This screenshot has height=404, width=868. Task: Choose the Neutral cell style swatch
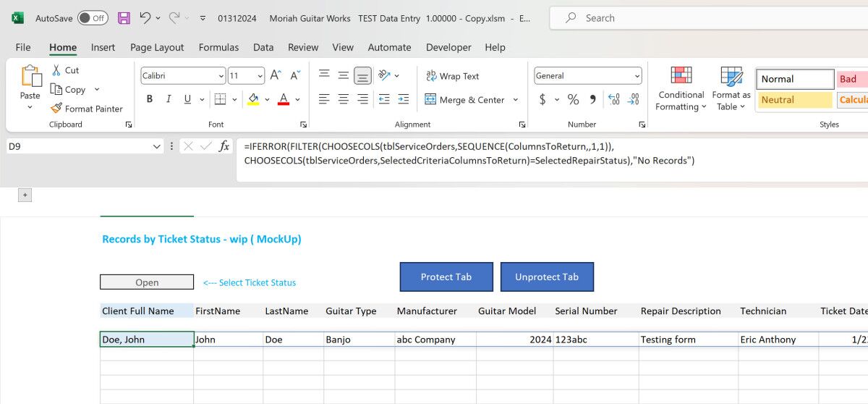[x=795, y=100]
